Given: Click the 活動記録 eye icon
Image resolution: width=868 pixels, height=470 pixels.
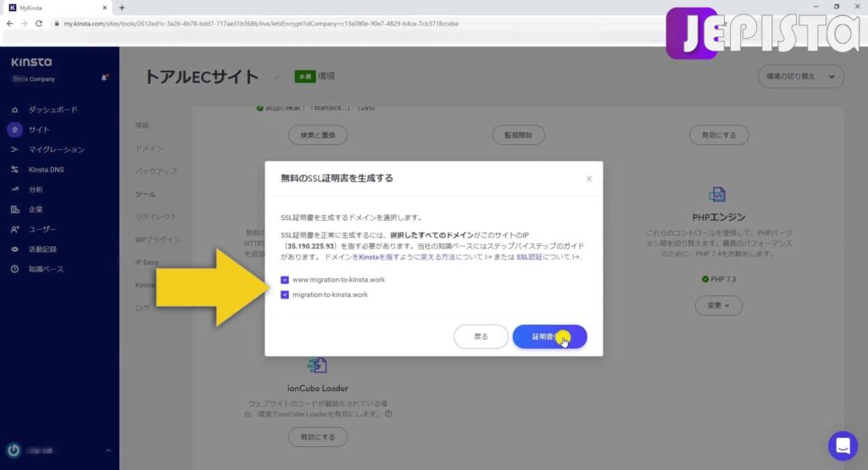Looking at the screenshot, I should [15, 249].
